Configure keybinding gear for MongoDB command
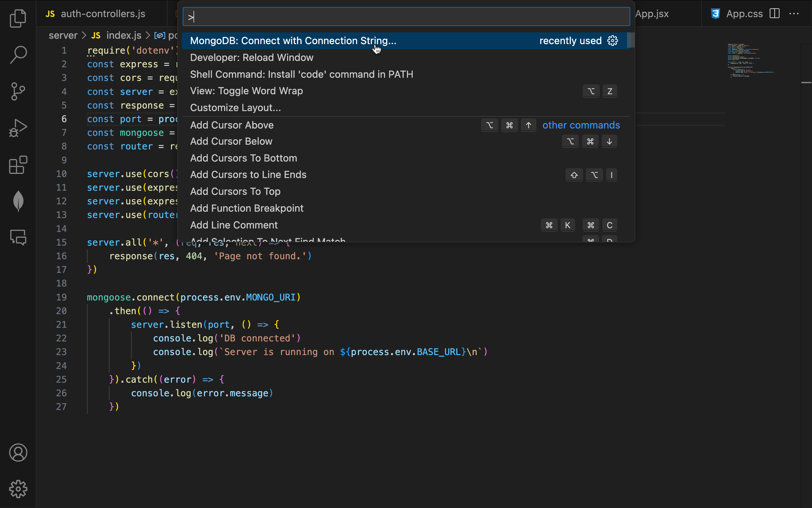Viewport: 812px width, 508px height. pos(612,41)
